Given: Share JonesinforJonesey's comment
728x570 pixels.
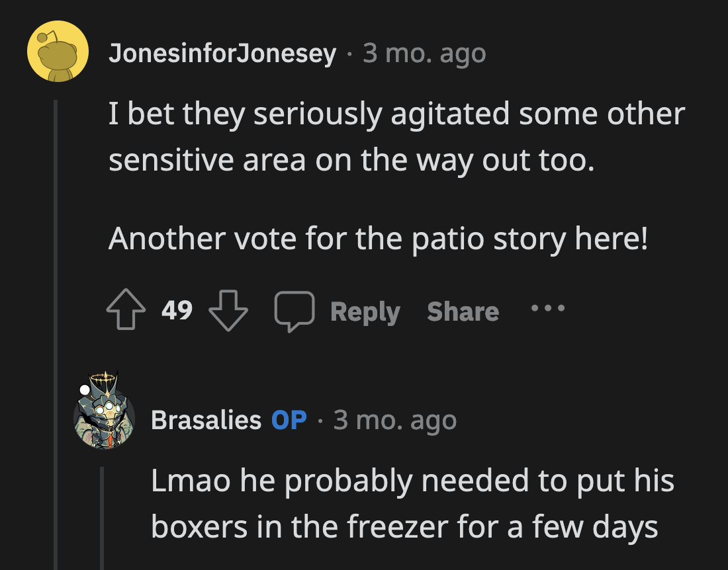Looking at the screenshot, I should [x=463, y=311].
